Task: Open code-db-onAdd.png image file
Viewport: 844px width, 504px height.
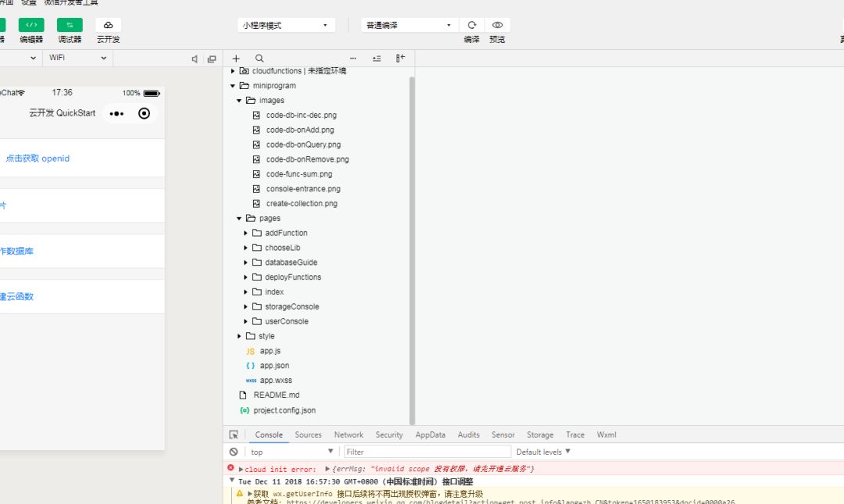Action: (x=300, y=130)
